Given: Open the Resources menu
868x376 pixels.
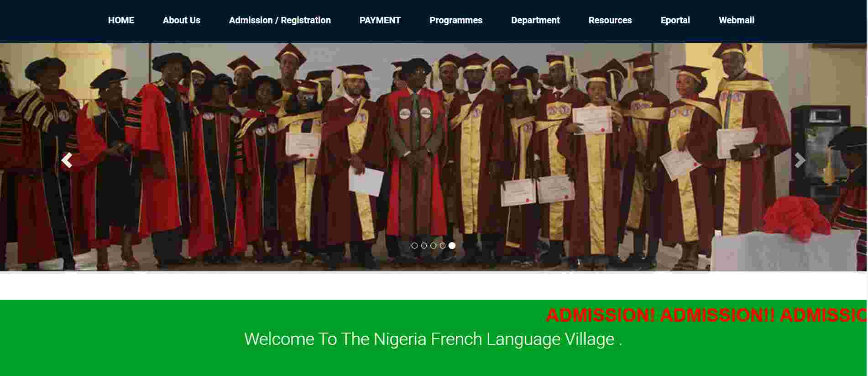Looking at the screenshot, I should click(610, 20).
